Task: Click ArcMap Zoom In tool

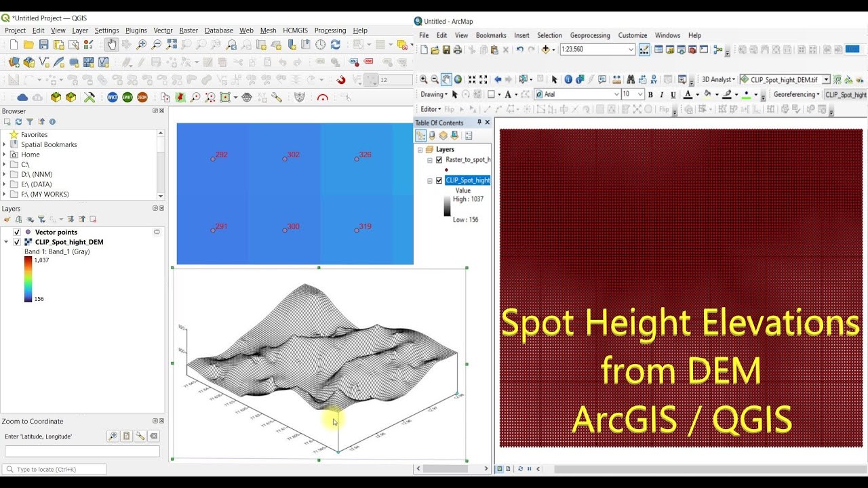Action: [424, 79]
